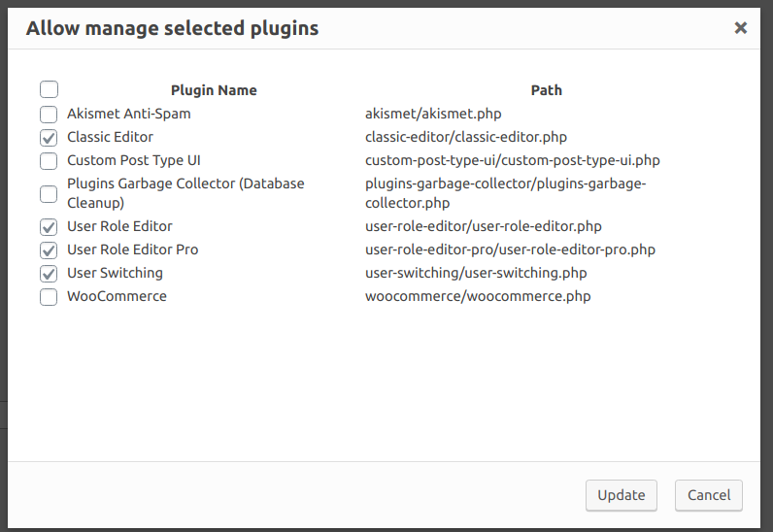Uncheck the Classic Editor checkbox
This screenshot has width=773, height=532.
[49, 138]
